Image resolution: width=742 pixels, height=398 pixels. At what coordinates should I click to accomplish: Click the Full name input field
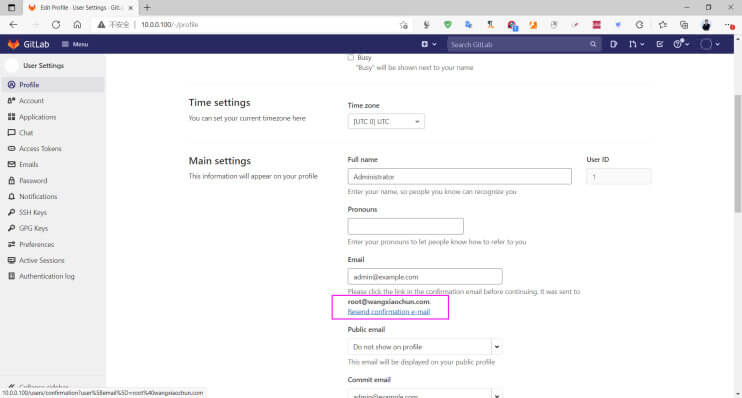click(x=459, y=177)
